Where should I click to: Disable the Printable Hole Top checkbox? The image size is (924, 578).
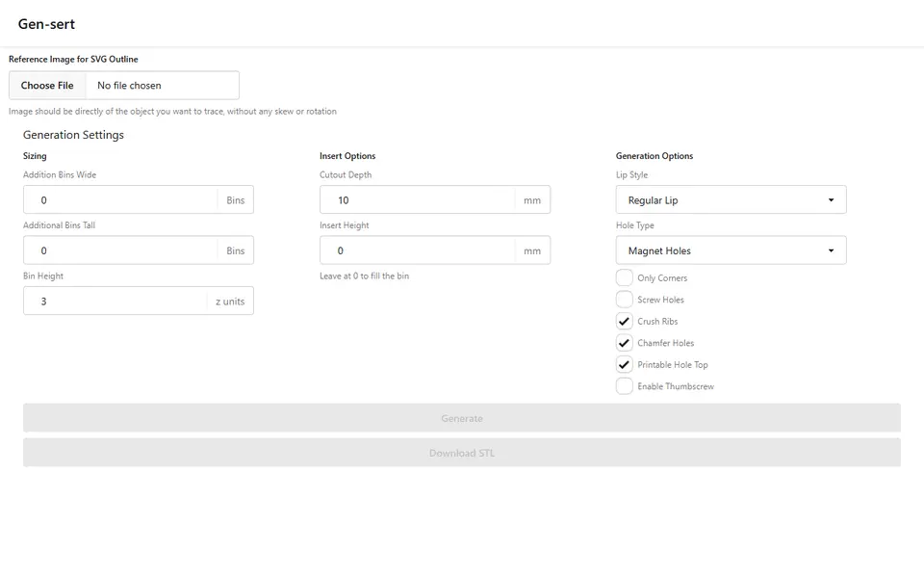[x=624, y=365]
